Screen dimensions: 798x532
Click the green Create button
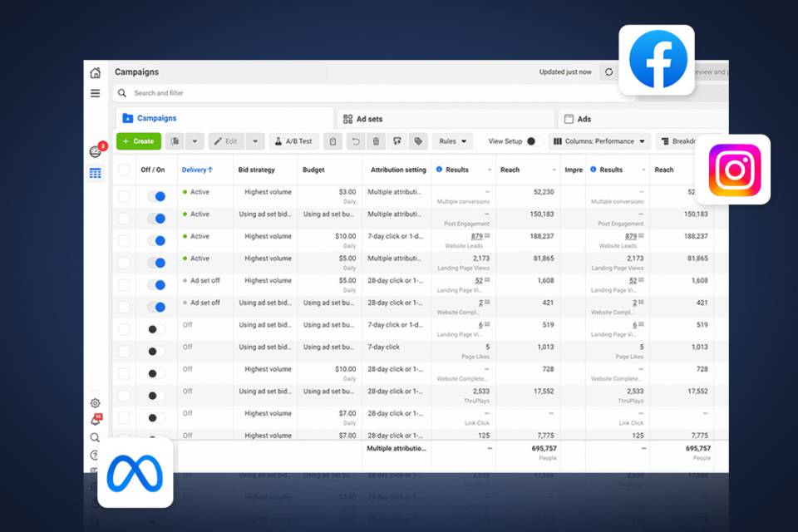139,141
